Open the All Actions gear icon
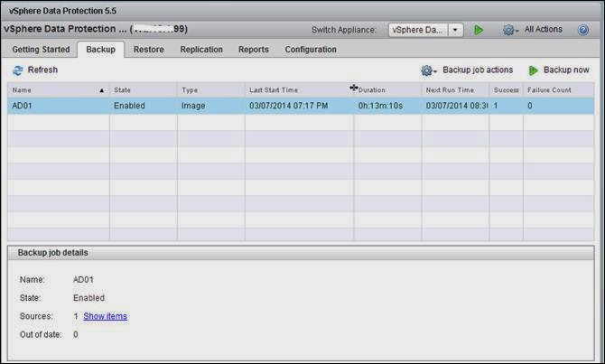Screen dimensions: 605x364 (510, 30)
